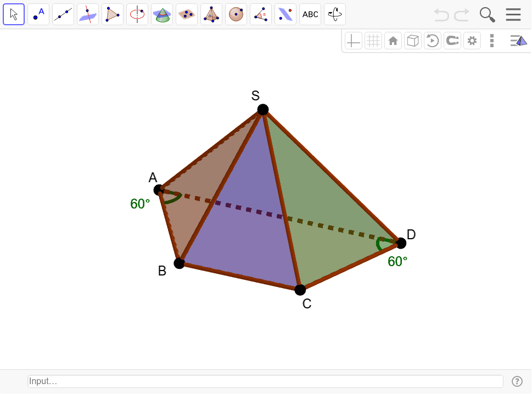Select the Move arrow tool
The height and width of the screenshot is (394, 532).
(14, 14)
